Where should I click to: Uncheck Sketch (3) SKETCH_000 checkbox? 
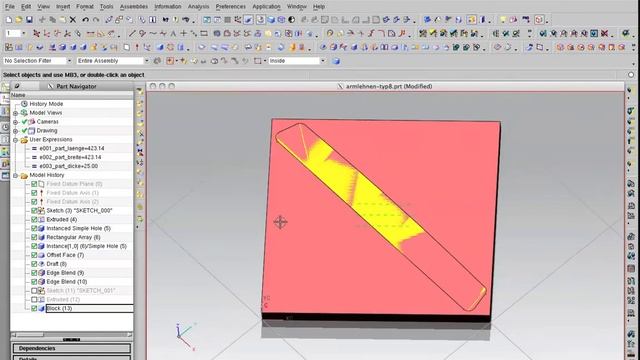(x=34, y=211)
